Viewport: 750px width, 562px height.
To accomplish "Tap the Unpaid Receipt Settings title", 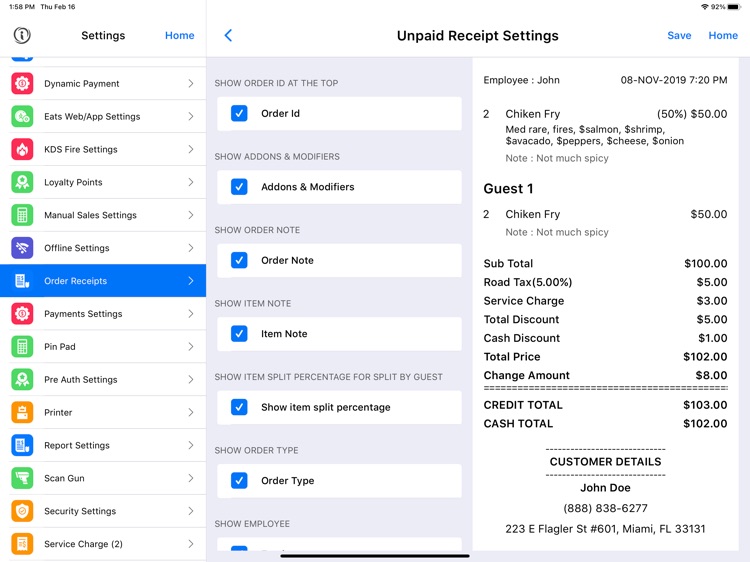I will [x=477, y=36].
